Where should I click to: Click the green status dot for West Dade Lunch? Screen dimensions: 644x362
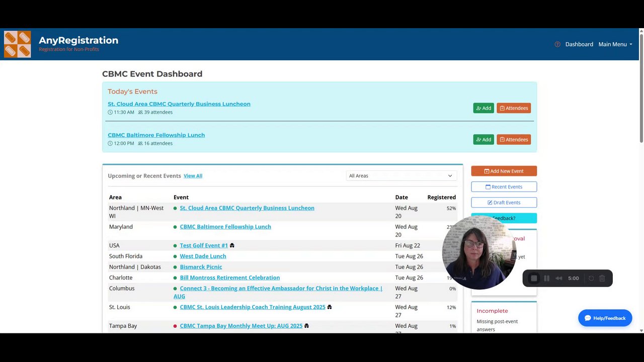point(175,256)
